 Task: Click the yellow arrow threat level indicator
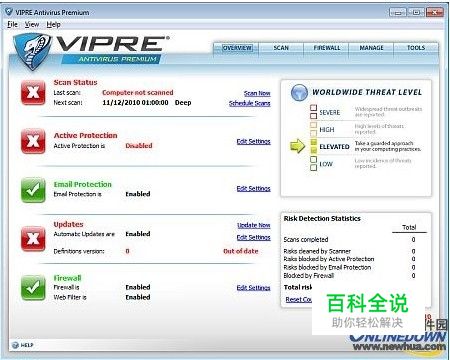click(x=297, y=146)
